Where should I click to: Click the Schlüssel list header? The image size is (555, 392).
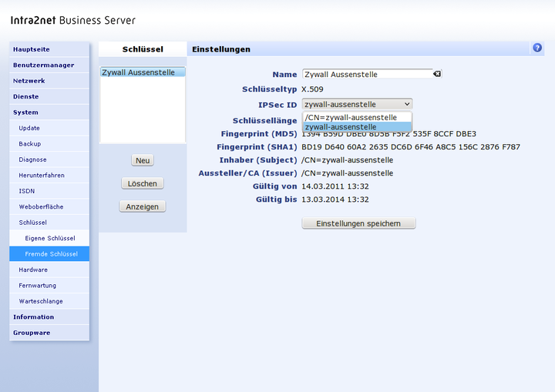tap(143, 49)
